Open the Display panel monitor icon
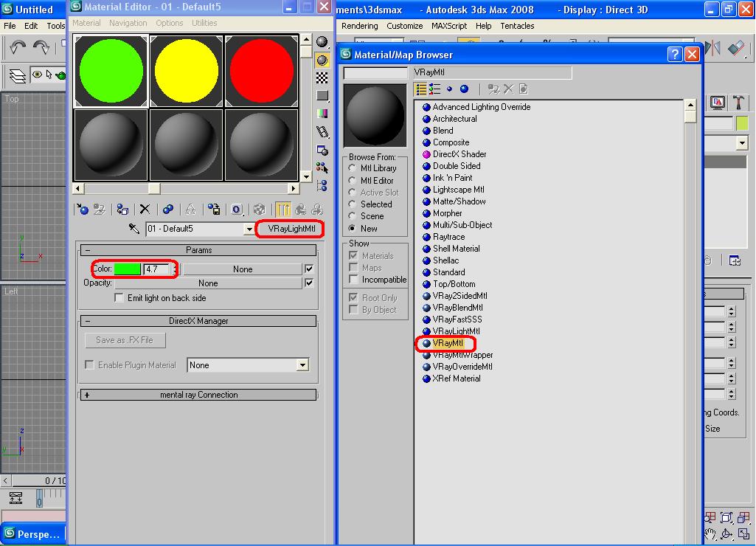This screenshot has width=756, height=546. [x=718, y=103]
